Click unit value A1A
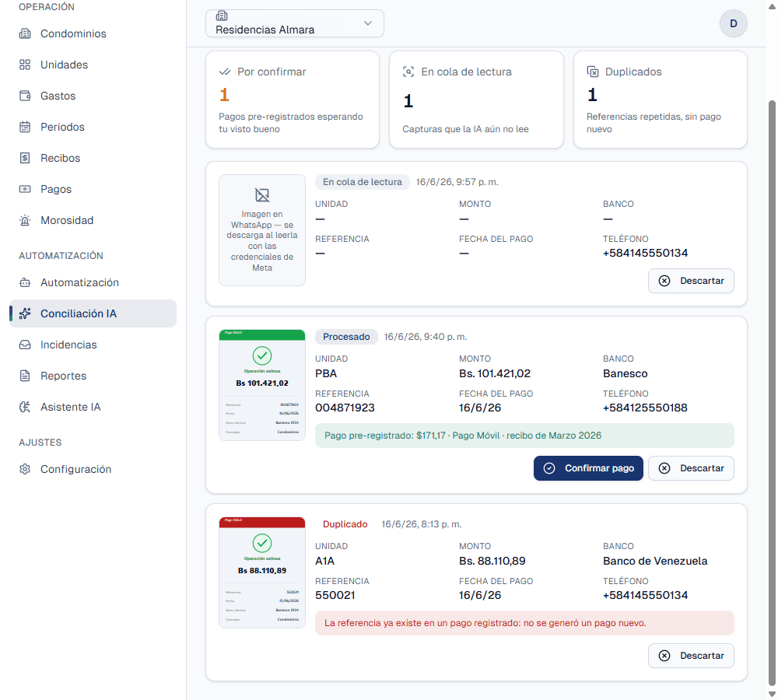Viewport: 778px width, 700px height. pos(325,561)
